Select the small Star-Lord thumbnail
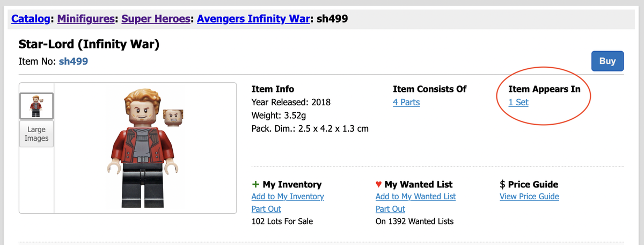Image resolution: width=644 pixels, height=245 pixels. click(36, 106)
